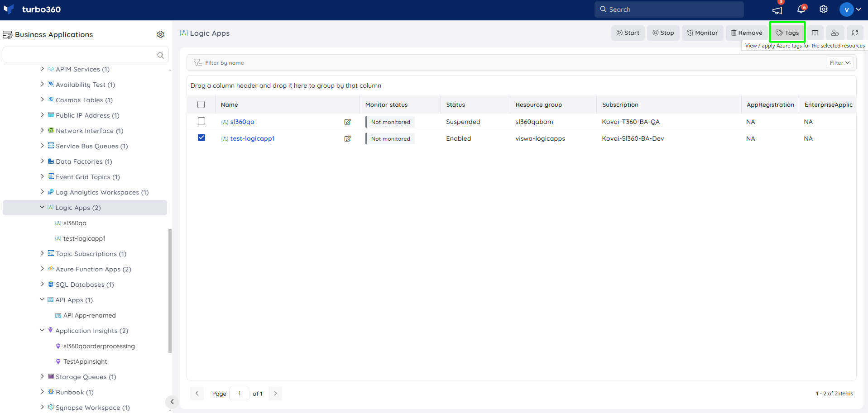Toggle the select-all header checkbox
Image resolution: width=868 pixels, height=413 pixels.
(201, 104)
